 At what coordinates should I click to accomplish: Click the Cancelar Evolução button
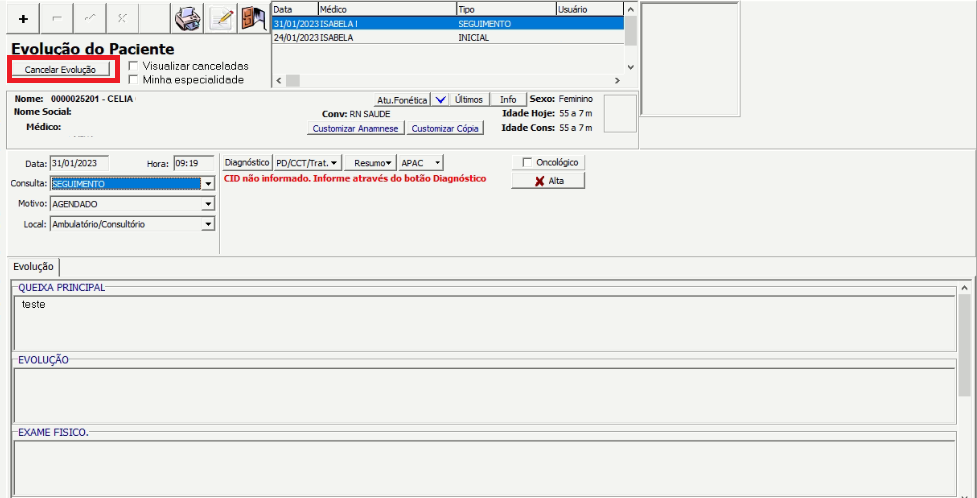click(x=60, y=70)
